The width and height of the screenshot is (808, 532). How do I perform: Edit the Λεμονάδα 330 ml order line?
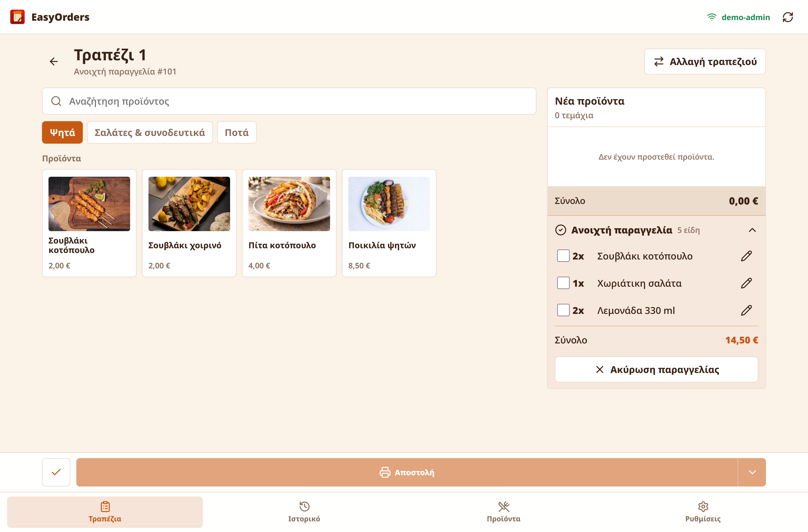[x=746, y=310]
